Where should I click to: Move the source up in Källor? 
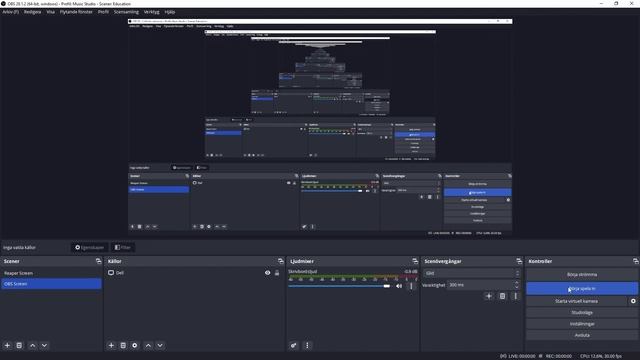[x=148, y=345]
